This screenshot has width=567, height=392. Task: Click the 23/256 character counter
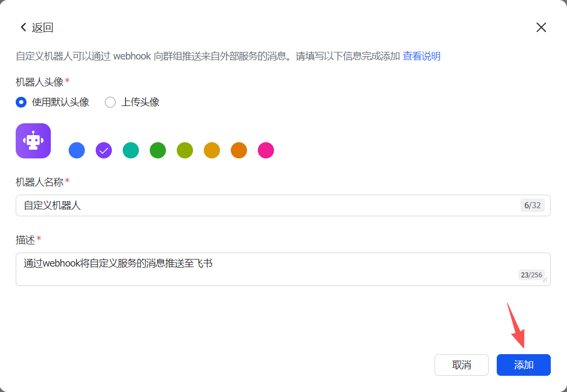531,275
